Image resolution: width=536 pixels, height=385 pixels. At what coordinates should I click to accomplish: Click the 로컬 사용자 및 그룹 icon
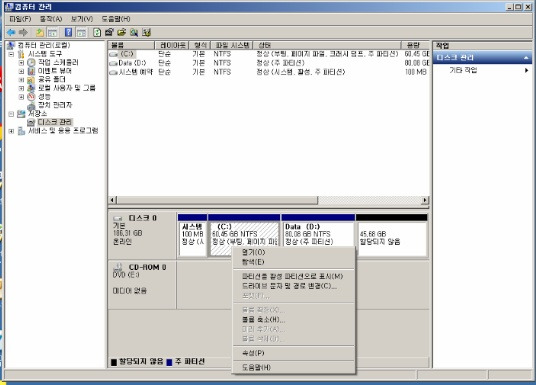pyautogui.click(x=31, y=88)
